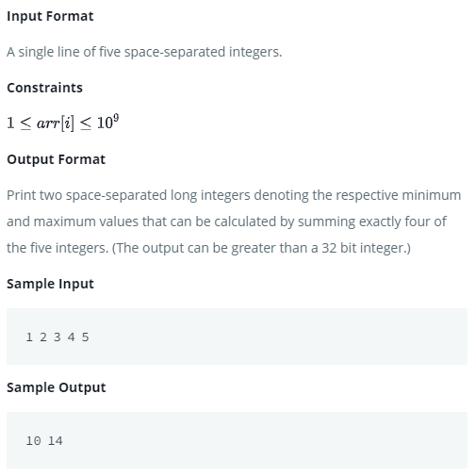Viewport: 476px width, 476px height.
Task: Click the Output Format heading
Action: tap(56, 159)
